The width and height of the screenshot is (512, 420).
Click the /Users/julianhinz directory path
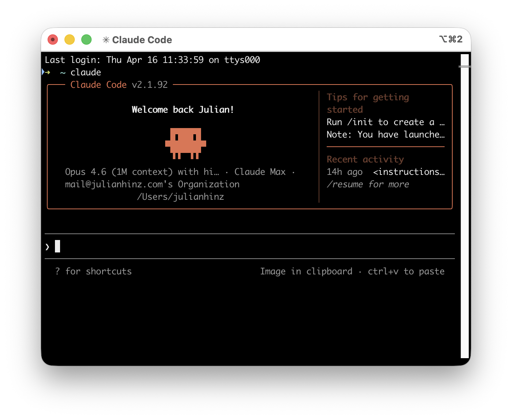[x=180, y=197]
